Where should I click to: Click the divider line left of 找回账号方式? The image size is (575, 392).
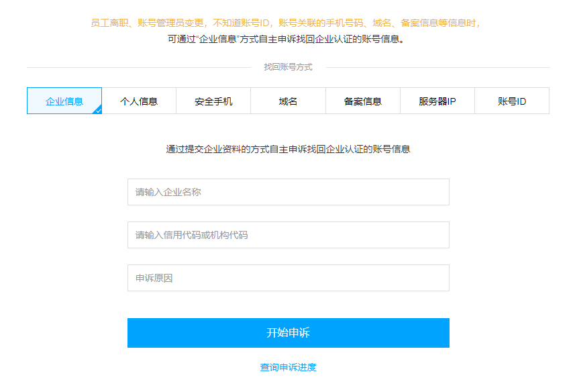pos(139,68)
